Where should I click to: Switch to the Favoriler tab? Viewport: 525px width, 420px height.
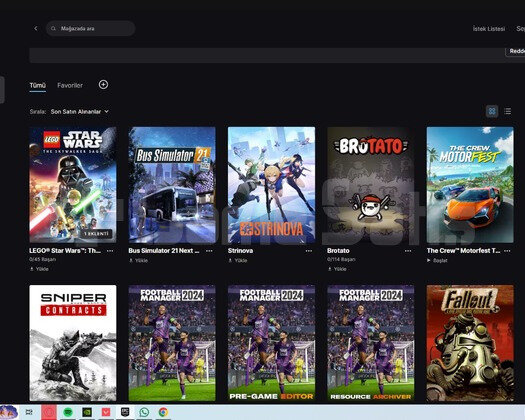pyautogui.click(x=70, y=85)
